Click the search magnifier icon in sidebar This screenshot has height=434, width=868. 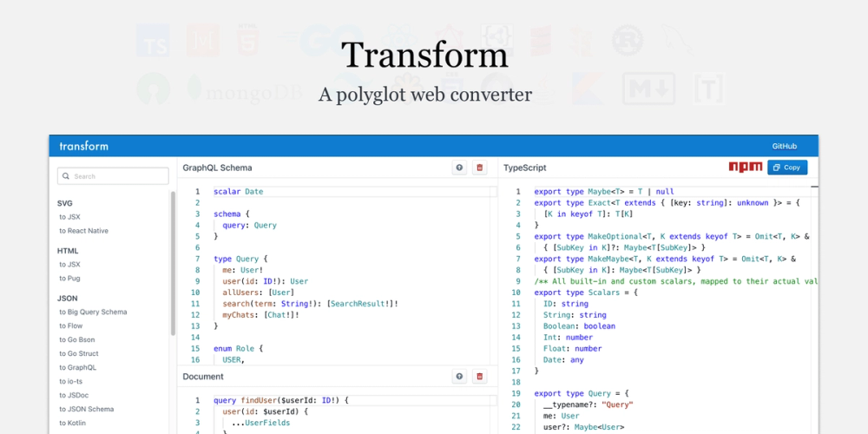click(x=67, y=176)
